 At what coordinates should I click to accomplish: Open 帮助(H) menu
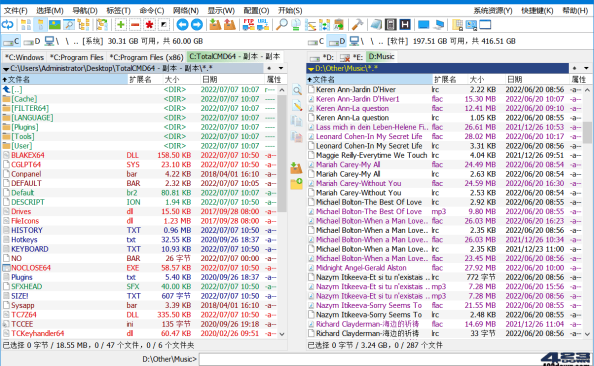[575, 11]
